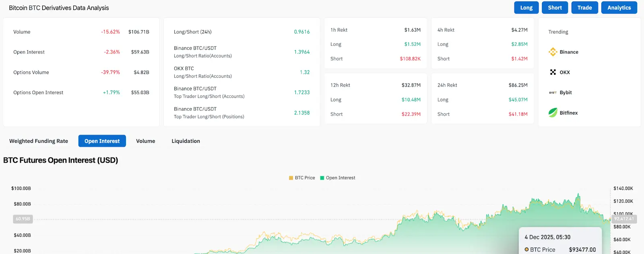The height and width of the screenshot is (254, 644).
Task: Switch to the Liquidation tab
Action: [186, 141]
